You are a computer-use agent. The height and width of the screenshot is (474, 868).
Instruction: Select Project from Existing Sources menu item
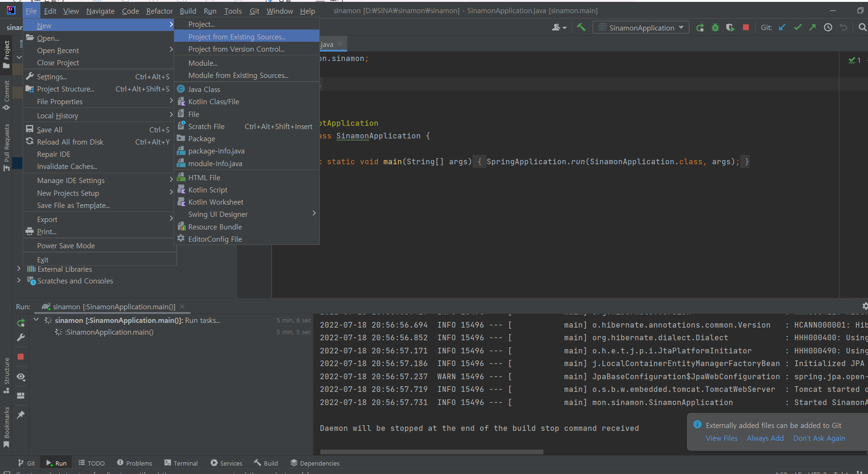coord(247,37)
